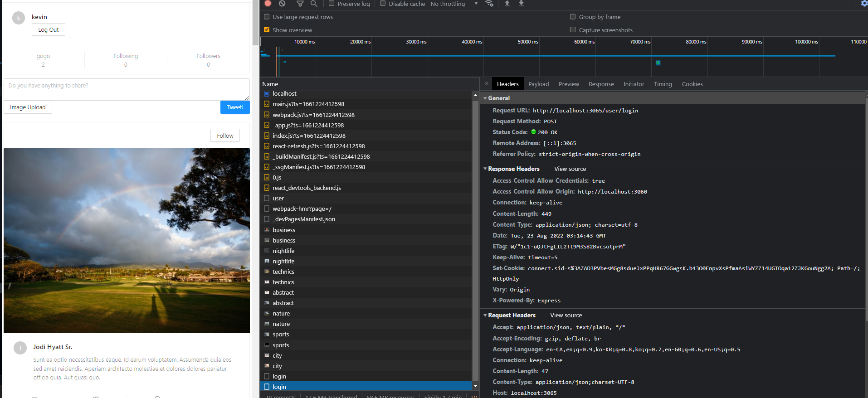868x398 pixels.
Task: Open the No throttling dropdown
Action: click(x=454, y=4)
